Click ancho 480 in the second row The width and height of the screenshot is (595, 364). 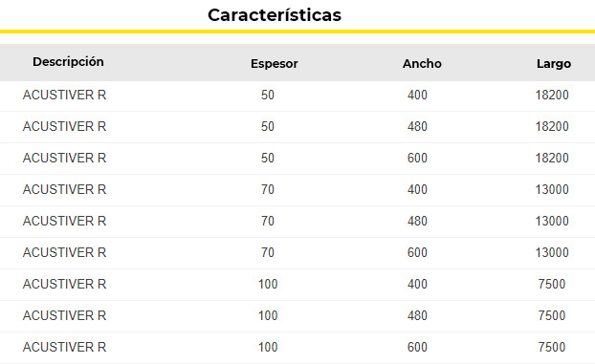click(x=417, y=126)
